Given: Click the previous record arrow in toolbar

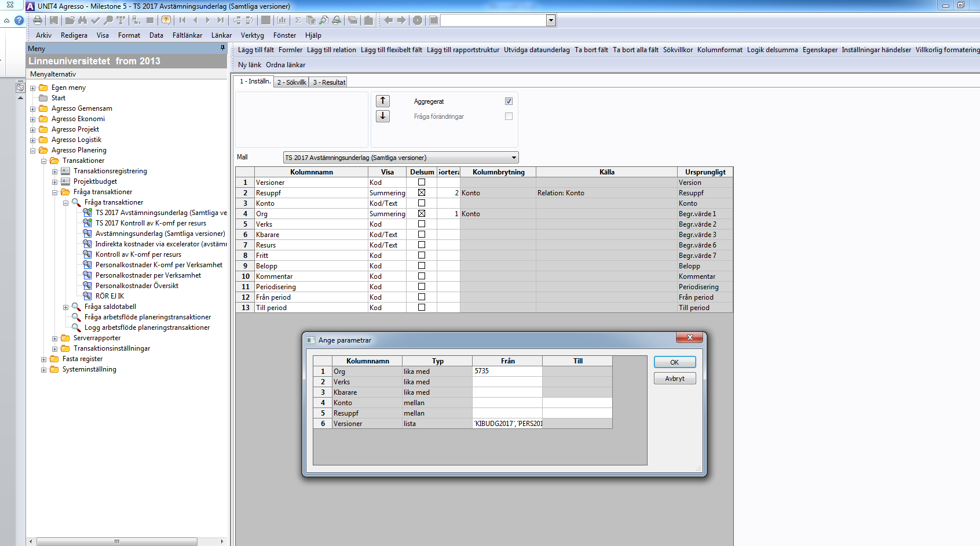Looking at the screenshot, I should pyautogui.click(x=195, y=20).
